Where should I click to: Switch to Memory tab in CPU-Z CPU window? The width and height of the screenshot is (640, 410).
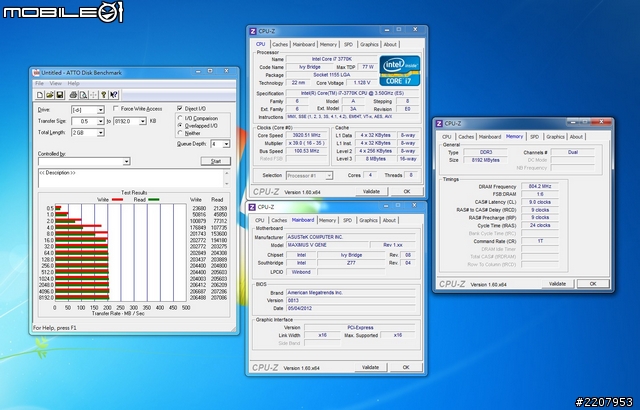pyautogui.click(x=328, y=44)
